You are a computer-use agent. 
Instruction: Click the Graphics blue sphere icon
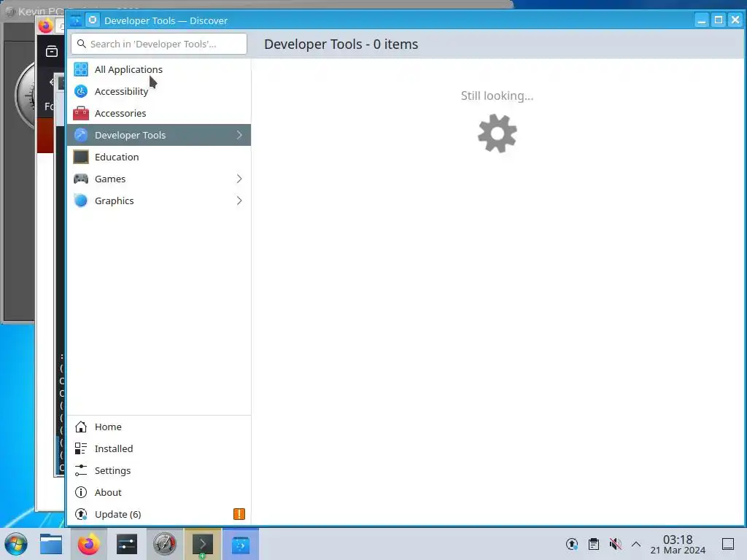pyautogui.click(x=81, y=201)
